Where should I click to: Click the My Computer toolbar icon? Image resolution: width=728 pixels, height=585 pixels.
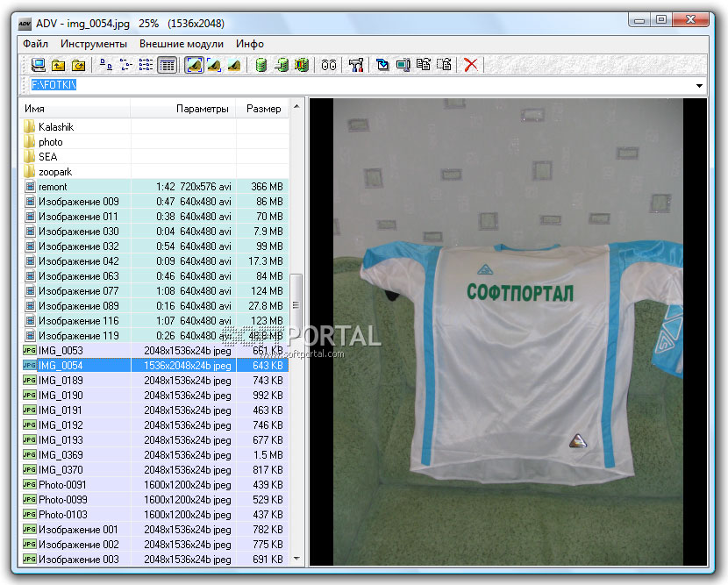38,65
